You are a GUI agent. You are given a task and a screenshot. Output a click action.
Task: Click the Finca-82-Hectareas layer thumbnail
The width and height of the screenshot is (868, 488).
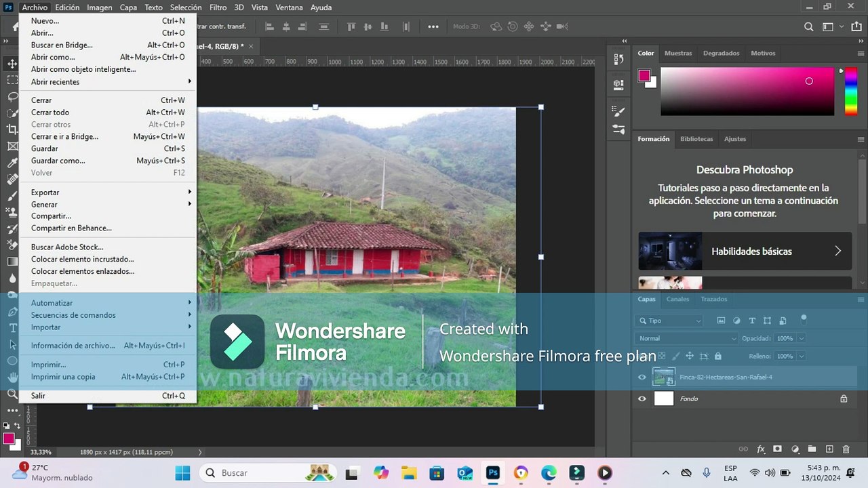(x=664, y=378)
